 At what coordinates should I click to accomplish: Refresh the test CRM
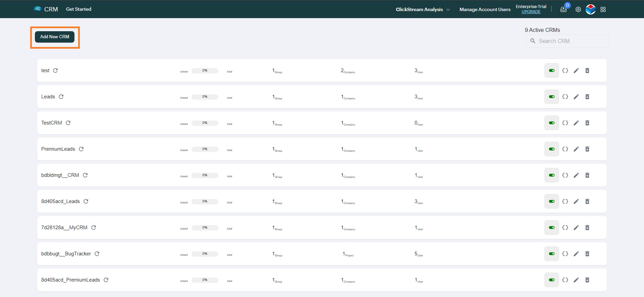55,70
